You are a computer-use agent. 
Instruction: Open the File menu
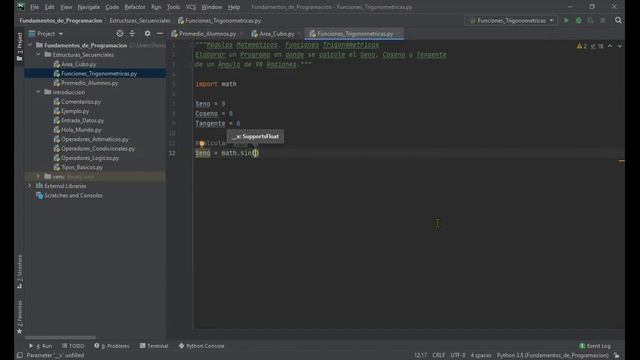click(34, 7)
